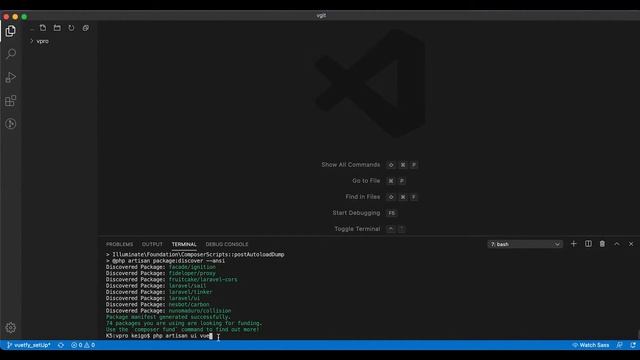Switch to the Output tab
Viewport: 640px width, 360px height.
pyautogui.click(x=152, y=244)
